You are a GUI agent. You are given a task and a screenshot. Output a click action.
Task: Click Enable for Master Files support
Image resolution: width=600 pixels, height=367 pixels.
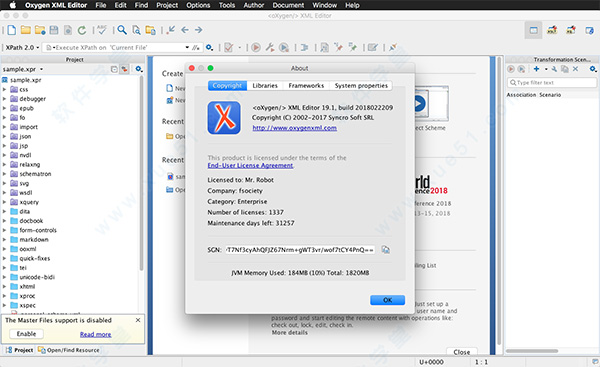click(26, 334)
